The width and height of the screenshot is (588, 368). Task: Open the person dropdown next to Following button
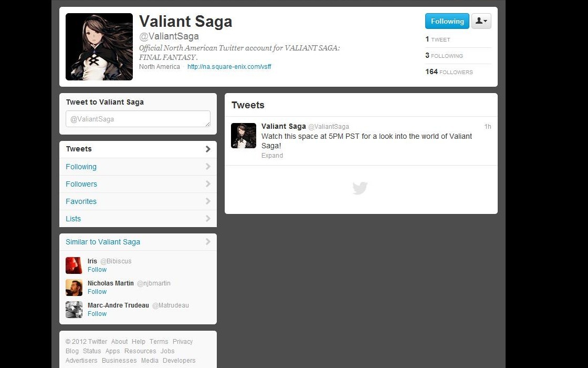[x=481, y=21]
